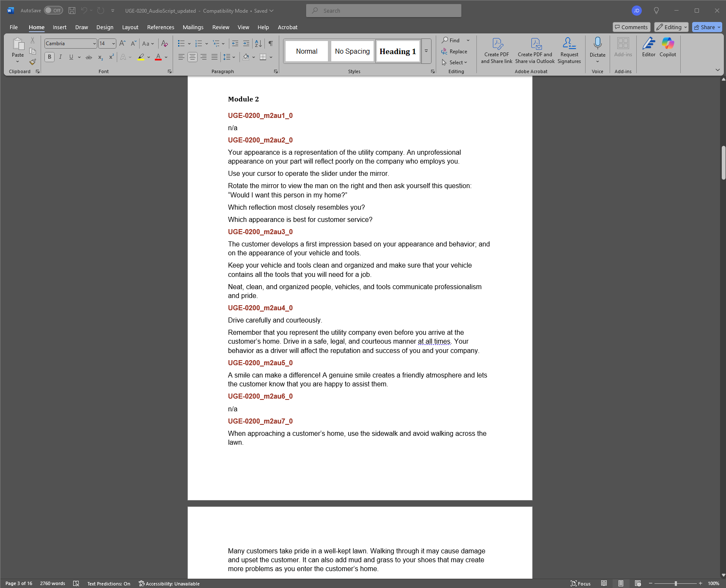This screenshot has width=726, height=588.
Task: Switch to the Layout tab
Action: click(x=130, y=27)
